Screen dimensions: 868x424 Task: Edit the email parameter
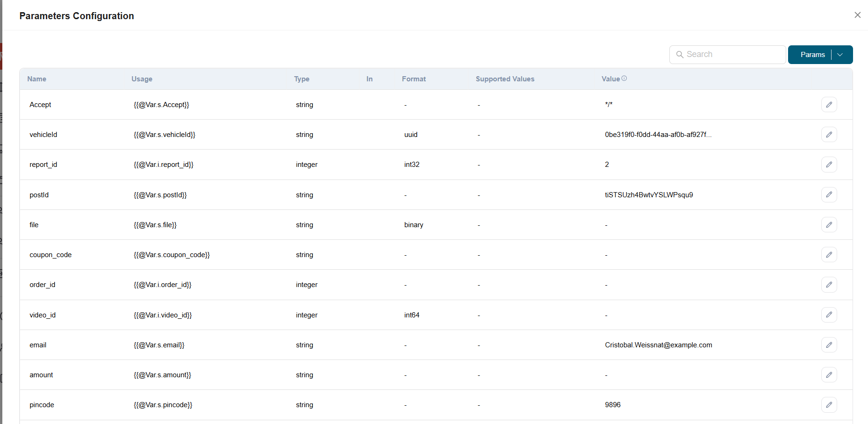pyautogui.click(x=829, y=345)
